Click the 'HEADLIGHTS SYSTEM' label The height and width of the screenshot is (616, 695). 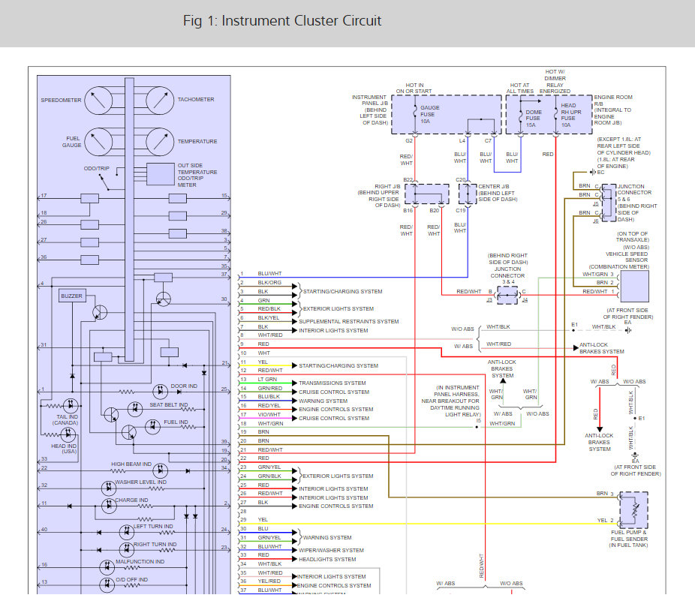pos(327,559)
